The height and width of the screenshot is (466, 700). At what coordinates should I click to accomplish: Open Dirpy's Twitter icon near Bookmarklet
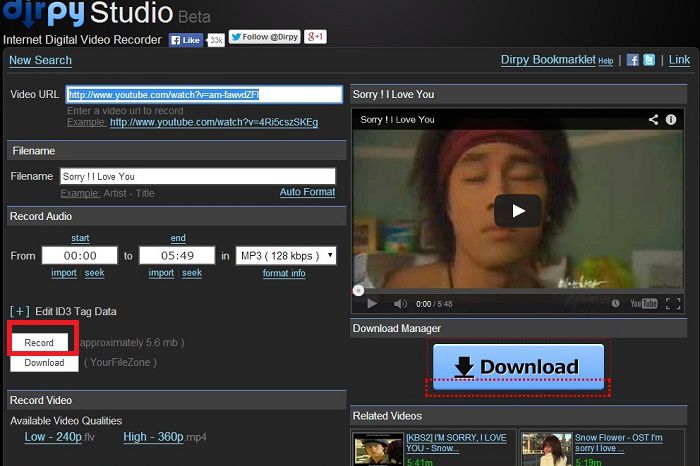(649, 60)
